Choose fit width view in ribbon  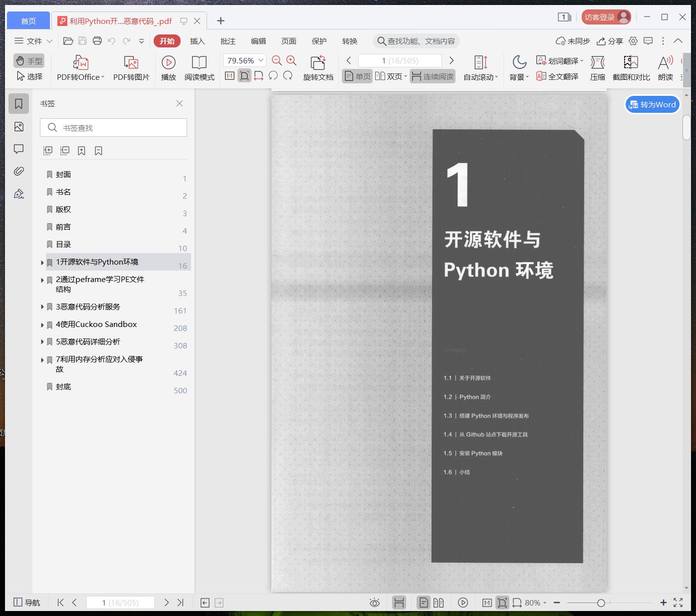258,76
